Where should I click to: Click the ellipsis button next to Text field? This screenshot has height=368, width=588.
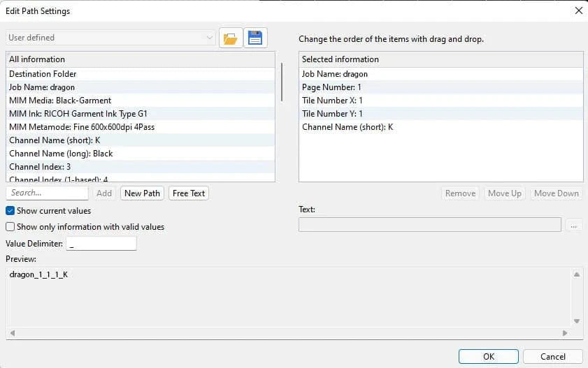[574, 225]
